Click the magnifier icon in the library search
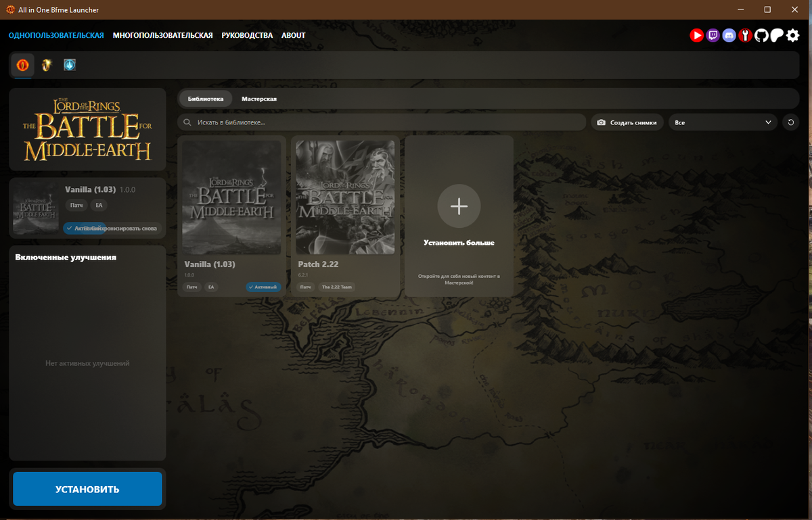The height and width of the screenshot is (520, 812). click(187, 122)
